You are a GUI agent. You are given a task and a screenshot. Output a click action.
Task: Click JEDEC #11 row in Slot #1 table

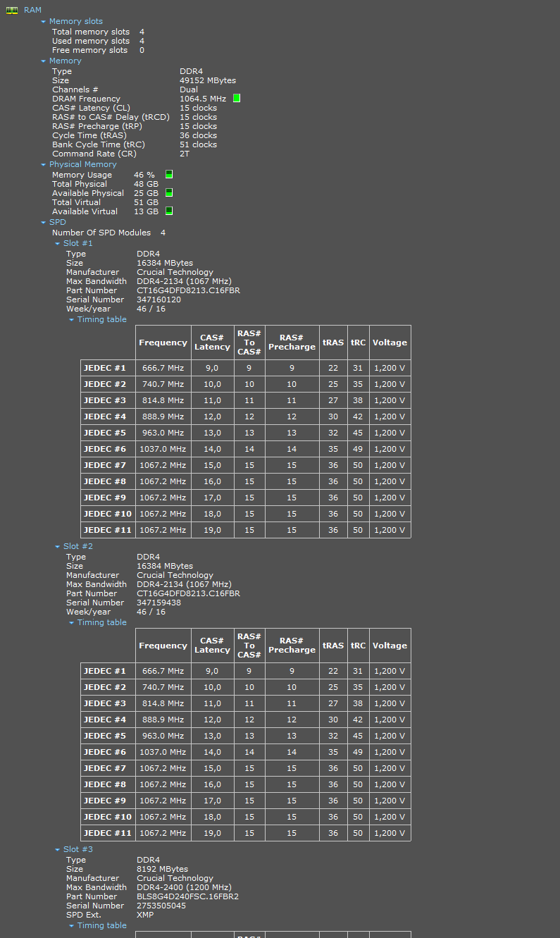(246, 530)
